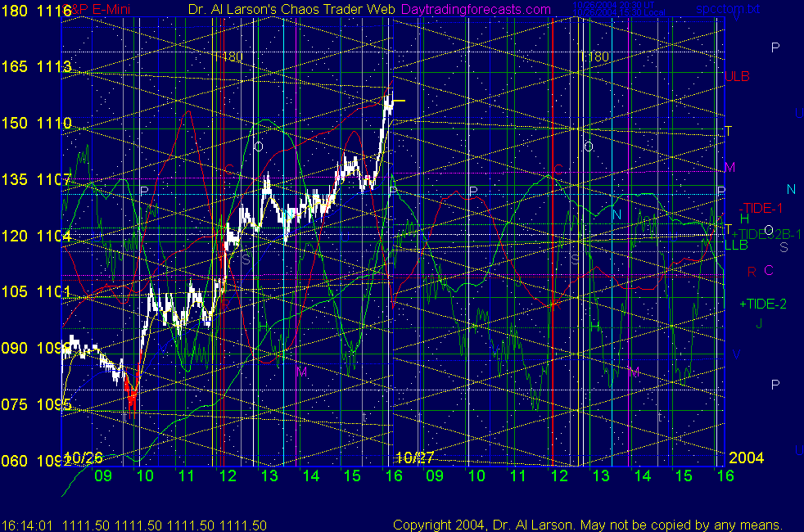The width and height of the screenshot is (804, 532).
Task: Click the "10/26/2004 20:30 UT" timestamp
Action: coord(614,5)
